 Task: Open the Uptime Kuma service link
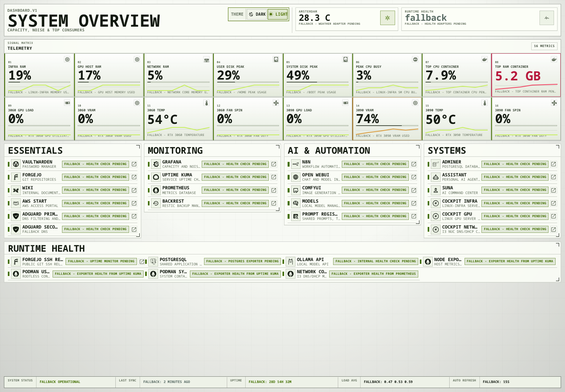click(x=273, y=177)
